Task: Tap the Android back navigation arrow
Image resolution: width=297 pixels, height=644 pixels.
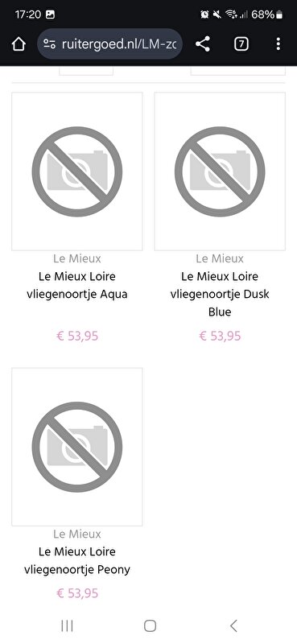Action: (233, 625)
